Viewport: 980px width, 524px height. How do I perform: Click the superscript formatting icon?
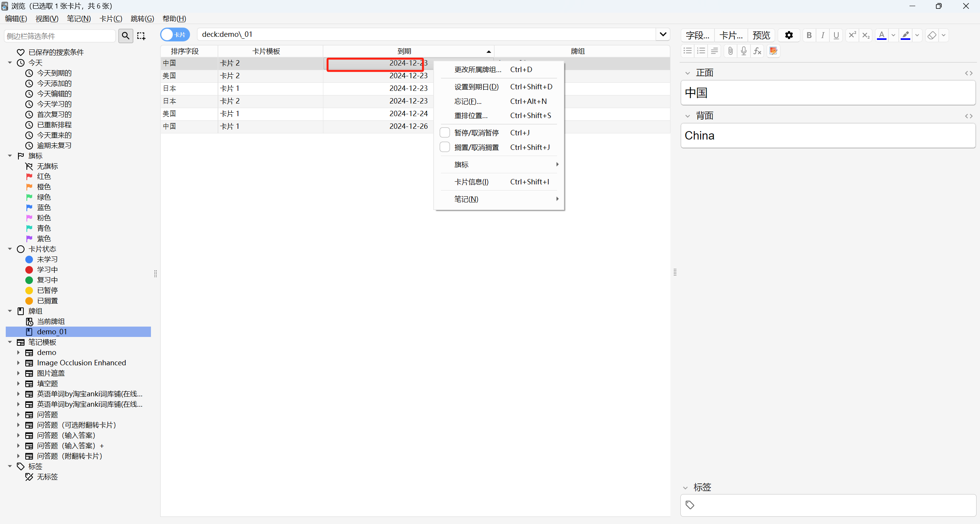pos(852,35)
